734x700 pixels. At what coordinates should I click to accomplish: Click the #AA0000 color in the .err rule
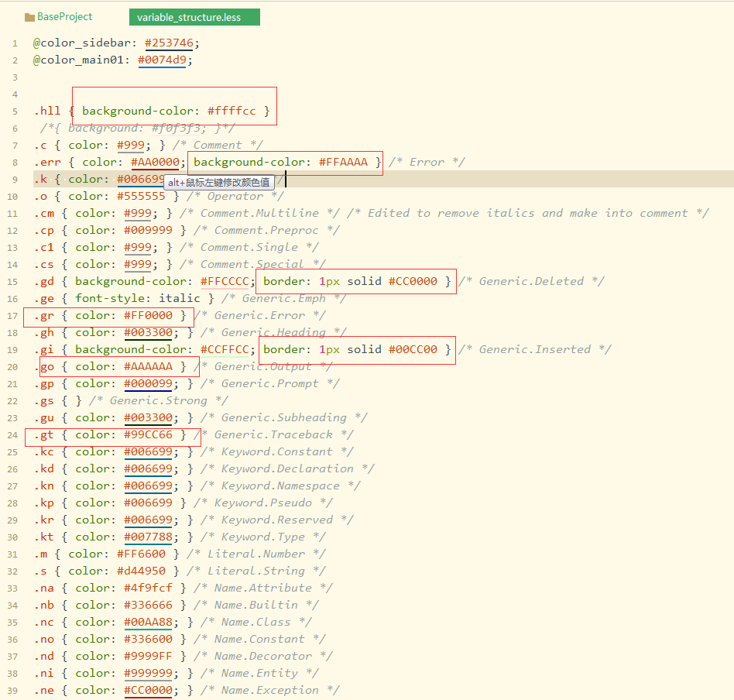tap(156, 162)
